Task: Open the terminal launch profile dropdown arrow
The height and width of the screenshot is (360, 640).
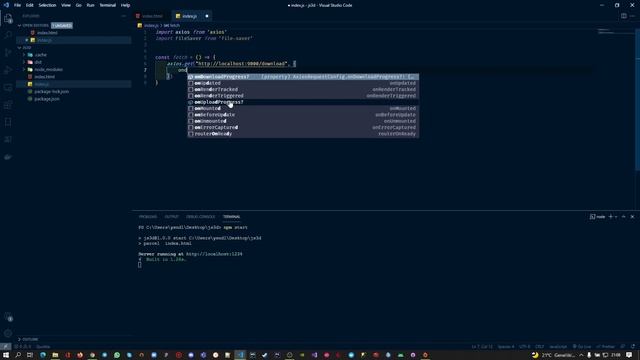Action: pos(616,217)
